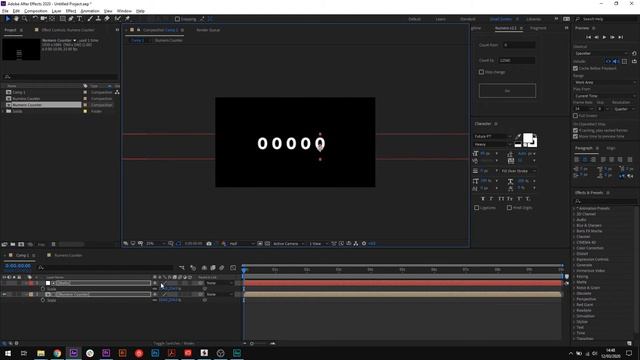Screen dimensions: 640x360
Task: Select the Selection arrow tool
Action: coord(7,19)
